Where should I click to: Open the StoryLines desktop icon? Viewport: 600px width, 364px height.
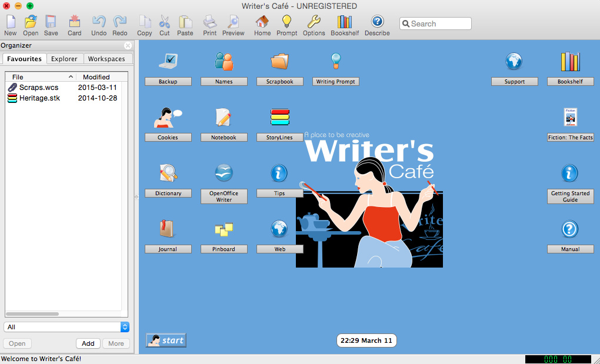(280, 117)
